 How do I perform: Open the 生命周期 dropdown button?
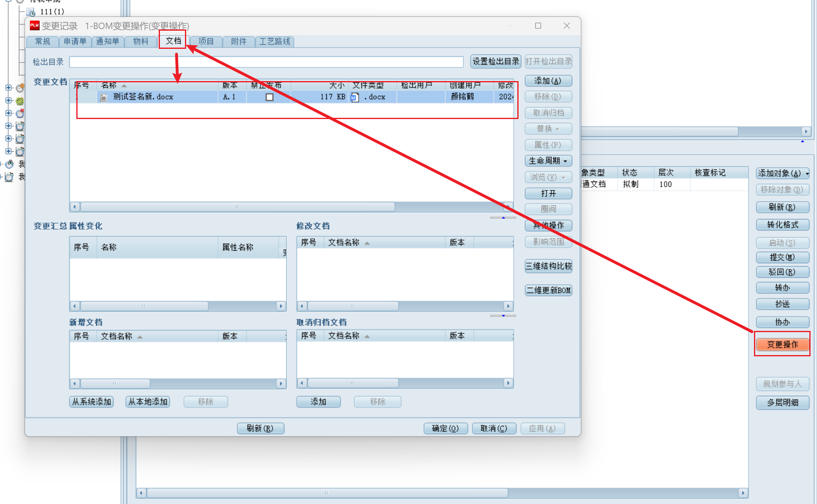tap(548, 161)
